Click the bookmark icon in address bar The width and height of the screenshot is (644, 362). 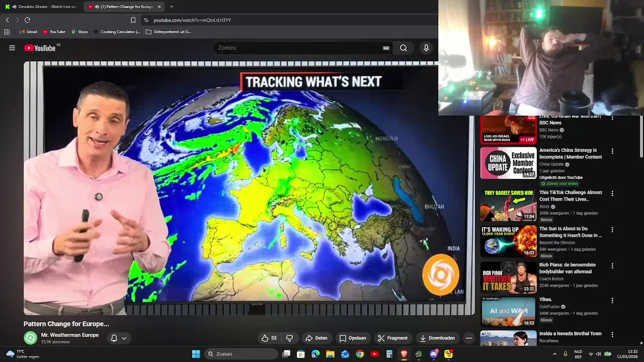click(x=133, y=20)
